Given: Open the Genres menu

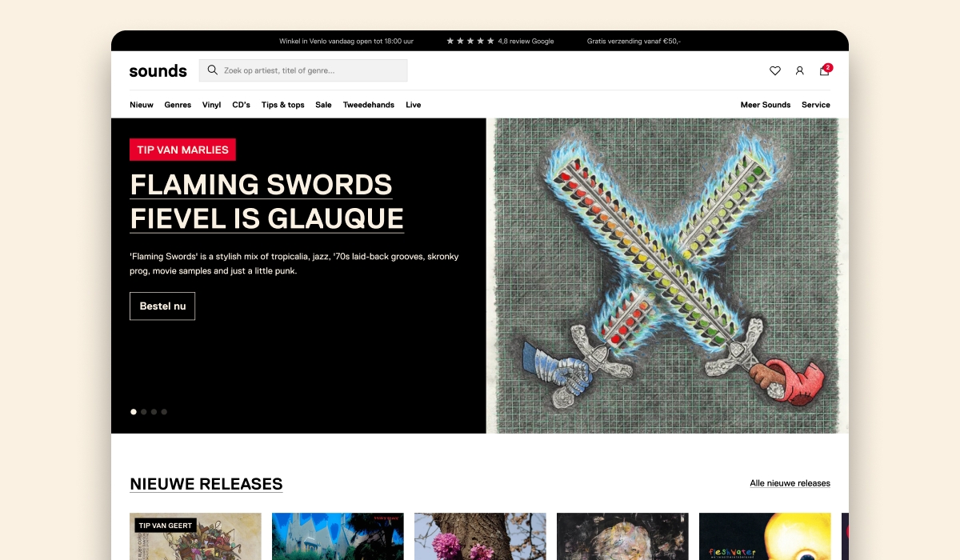Looking at the screenshot, I should (178, 105).
